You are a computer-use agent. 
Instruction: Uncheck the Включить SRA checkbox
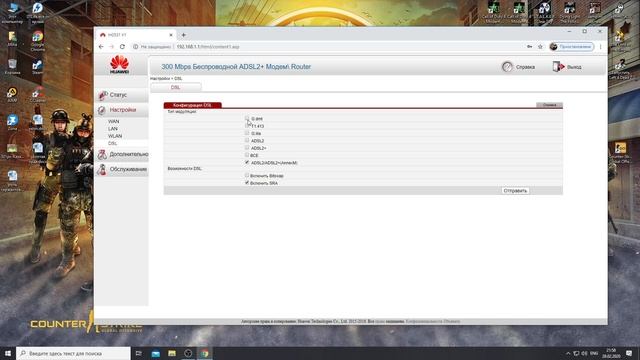[247, 183]
